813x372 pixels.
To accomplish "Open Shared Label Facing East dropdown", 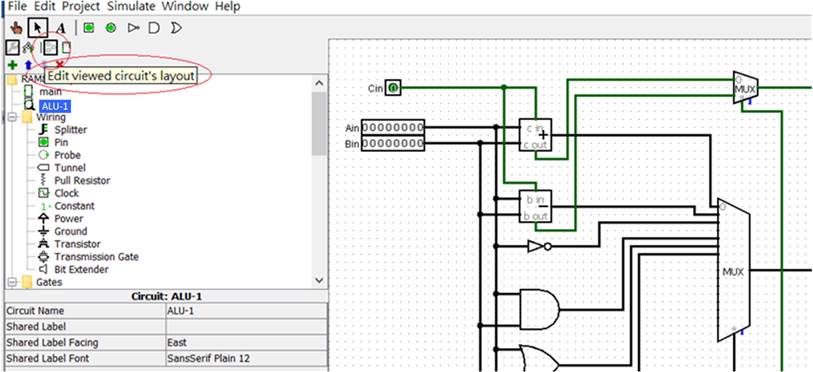I will [247, 342].
